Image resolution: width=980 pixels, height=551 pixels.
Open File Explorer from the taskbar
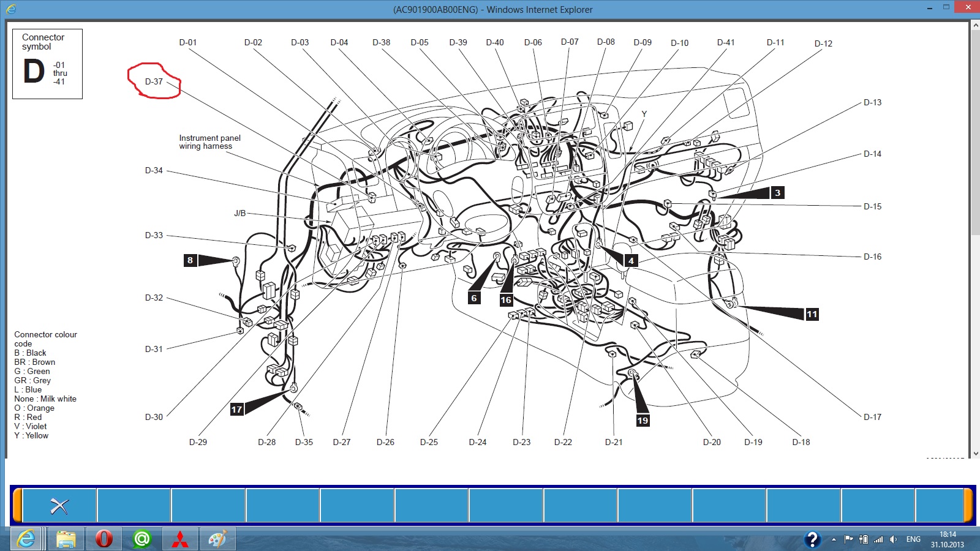66,539
